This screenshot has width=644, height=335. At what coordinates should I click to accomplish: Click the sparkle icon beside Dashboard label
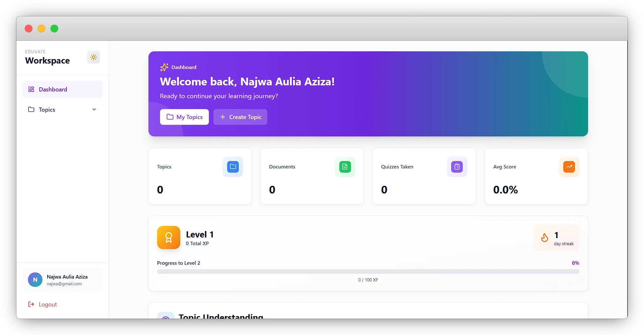[164, 67]
